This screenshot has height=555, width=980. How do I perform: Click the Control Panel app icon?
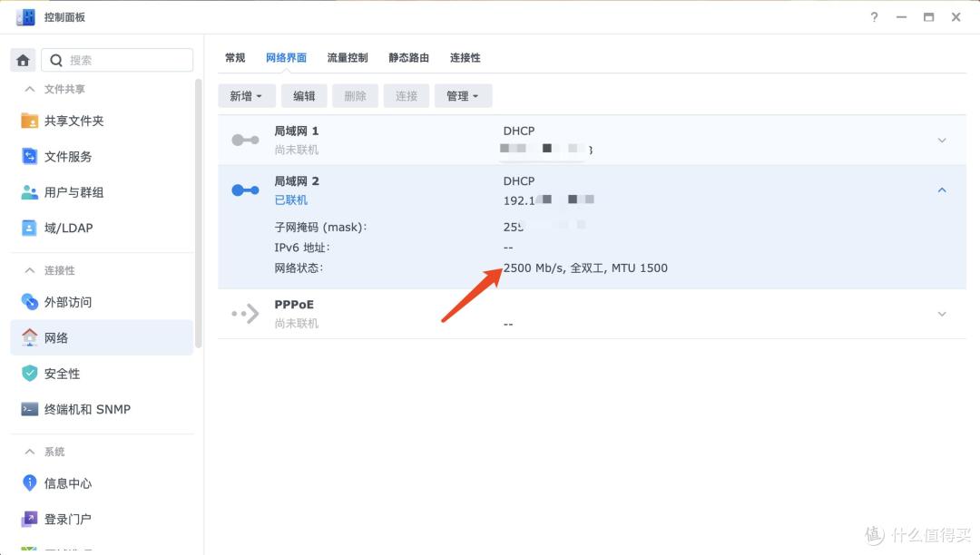25,17
